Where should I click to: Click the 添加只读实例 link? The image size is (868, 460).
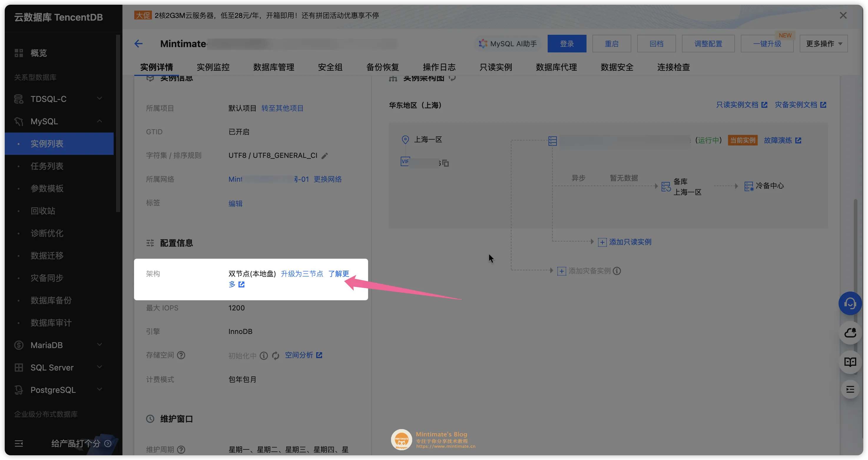tap(630, 242)
